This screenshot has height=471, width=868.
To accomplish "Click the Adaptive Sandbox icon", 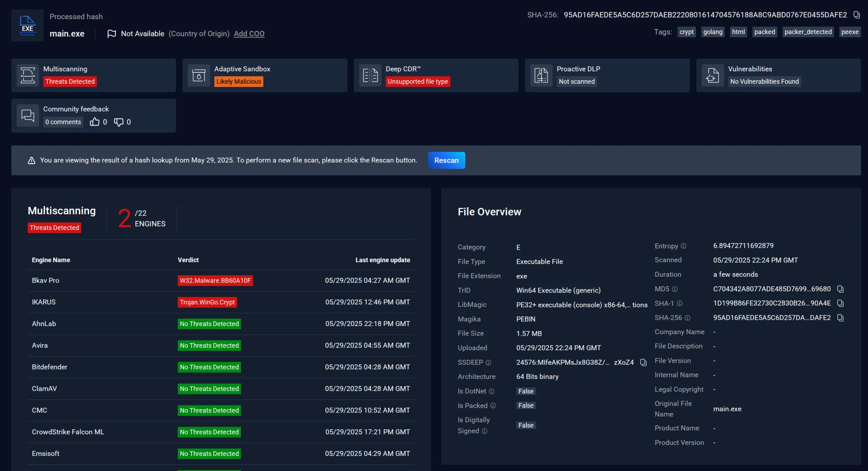I will 199,75.
